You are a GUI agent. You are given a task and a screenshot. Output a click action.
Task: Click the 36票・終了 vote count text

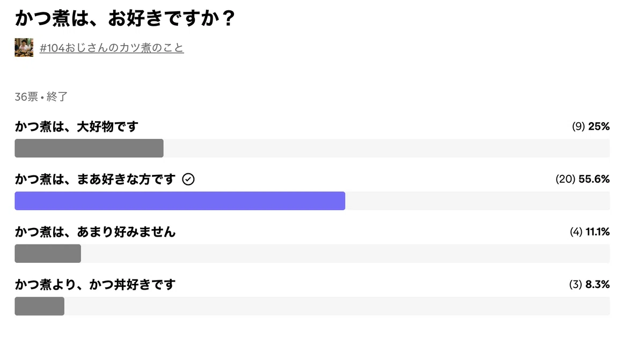(x=41, y=97)
